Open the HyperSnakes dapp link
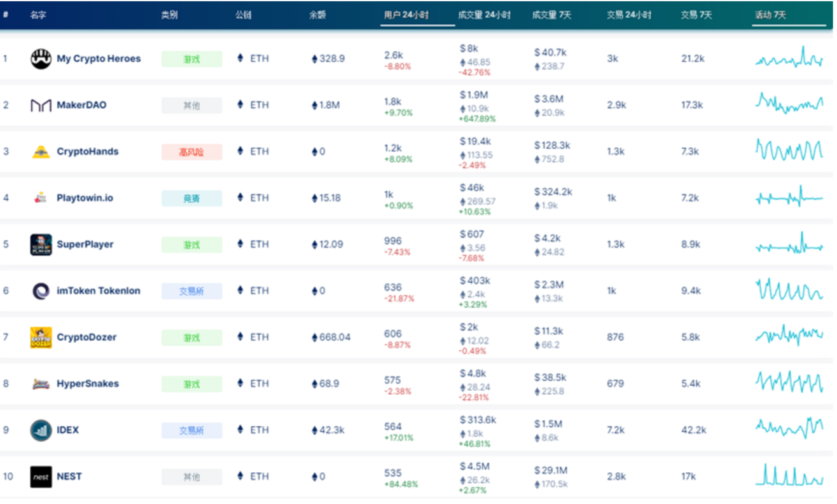The height and width of the screenshot is (504, 837). (x=88, y=383)
